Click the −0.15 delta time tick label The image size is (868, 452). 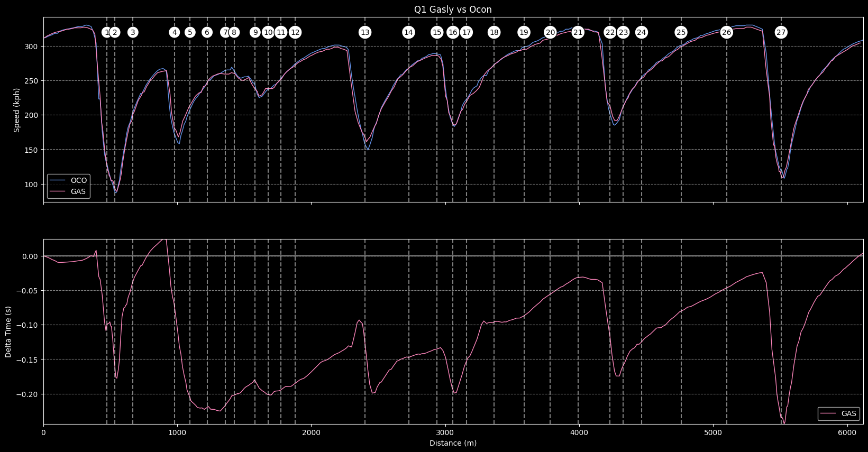click(x=29, y=359)
